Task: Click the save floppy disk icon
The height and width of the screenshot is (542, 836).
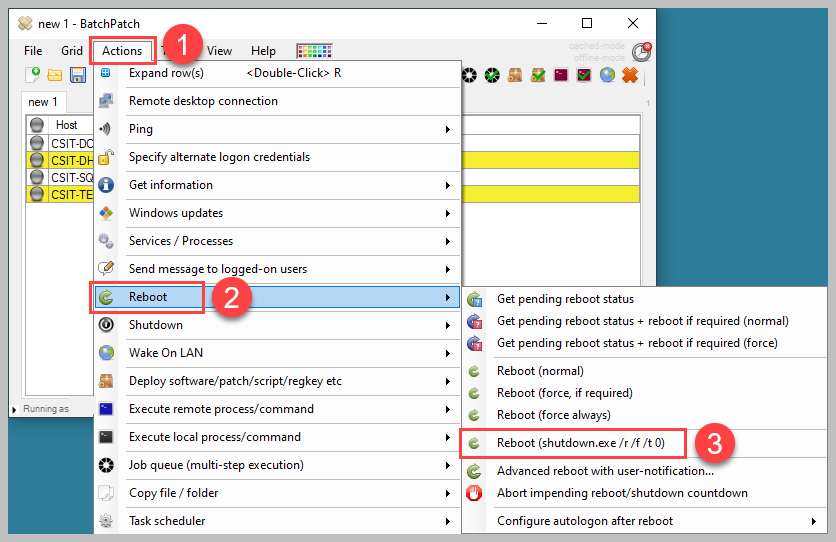Action: [x=78, y=75]
